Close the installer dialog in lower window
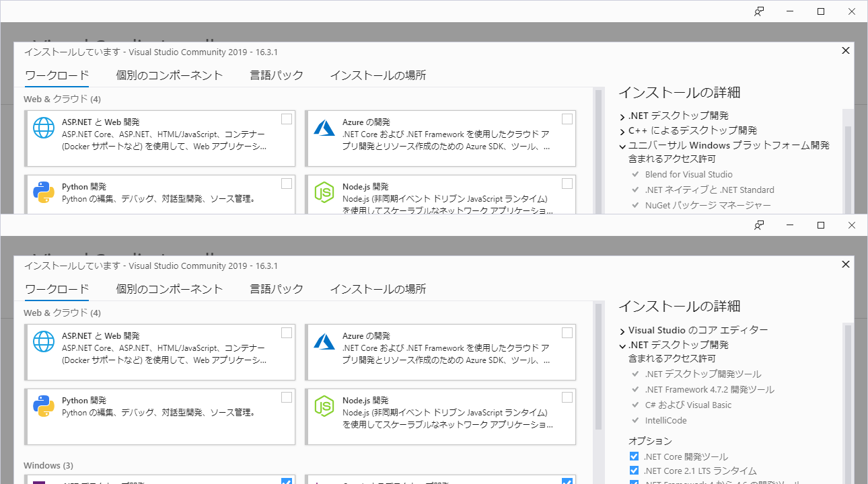The height and width of the screenshot is (484, 868). [846, 264]
